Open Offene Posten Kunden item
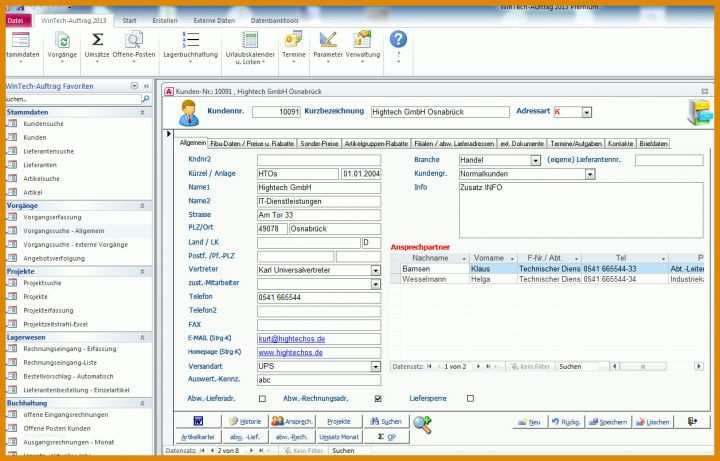The width and height of the screenshot is (720, 461). 57,428
